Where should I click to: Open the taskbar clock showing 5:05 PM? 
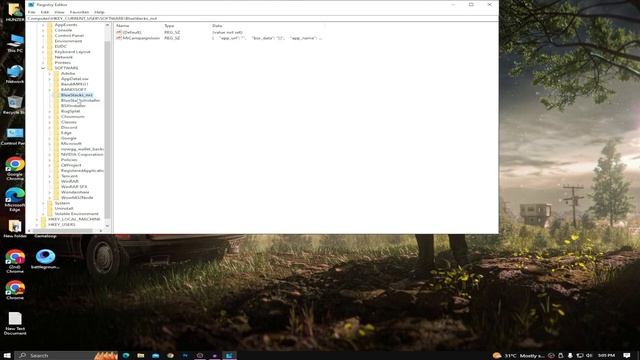(x=606, y=356)
